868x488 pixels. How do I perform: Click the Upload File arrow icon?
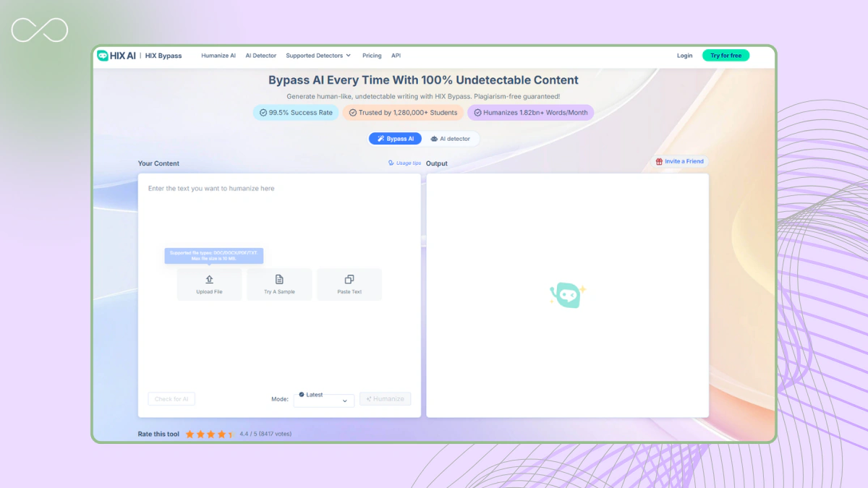(209, 280)
